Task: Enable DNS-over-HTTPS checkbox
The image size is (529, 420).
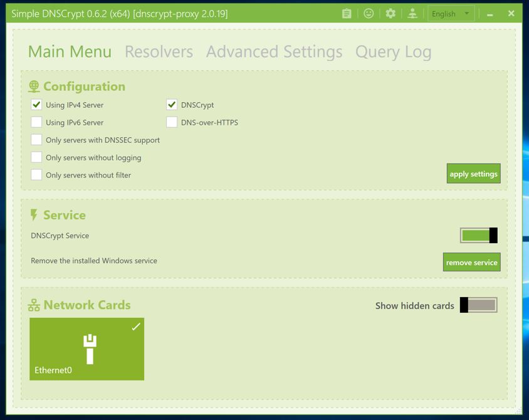Action: [172, 122]
